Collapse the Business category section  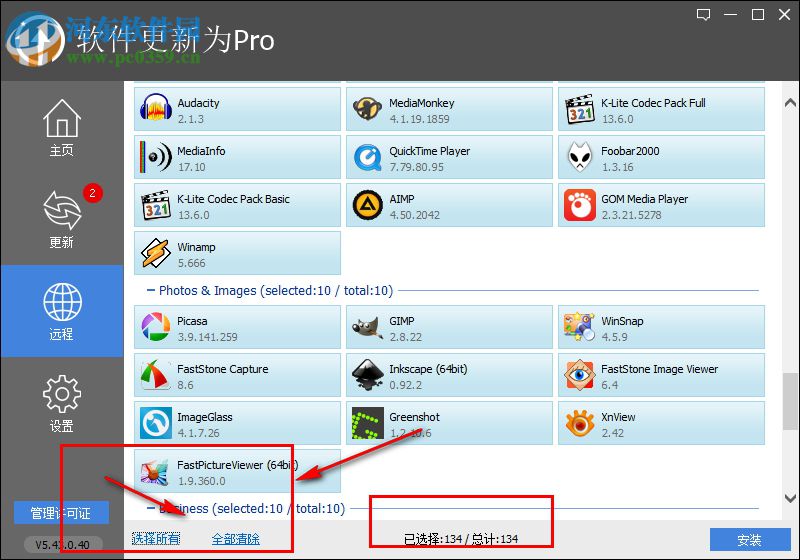click(151, 508)
